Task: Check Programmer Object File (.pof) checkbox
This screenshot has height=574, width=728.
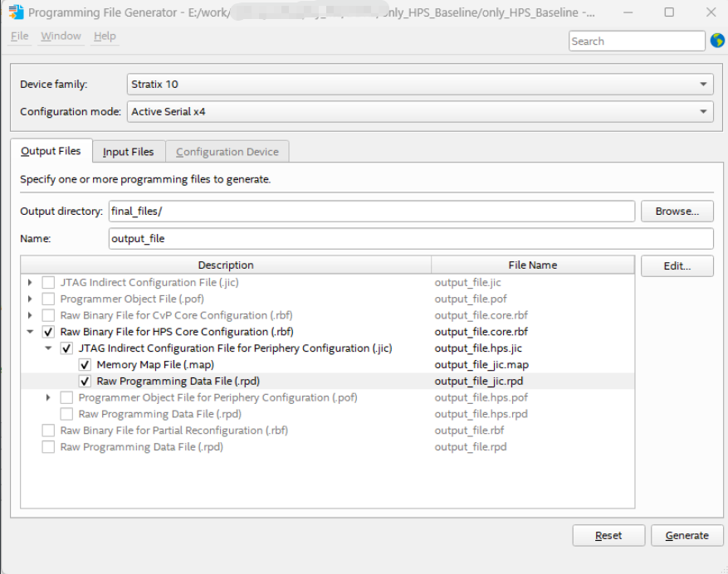Action: (x=48, y=299)
